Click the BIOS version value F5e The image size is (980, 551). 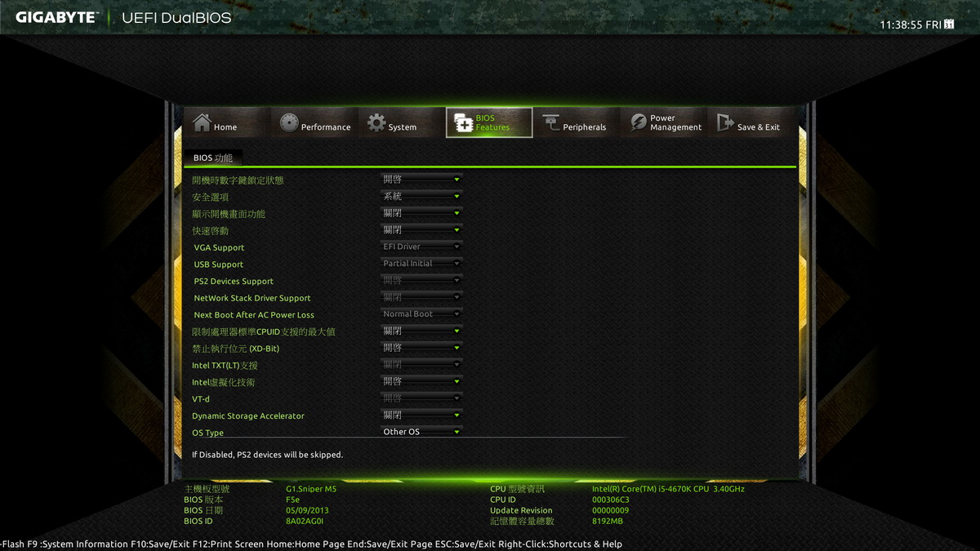pos(292,500)
